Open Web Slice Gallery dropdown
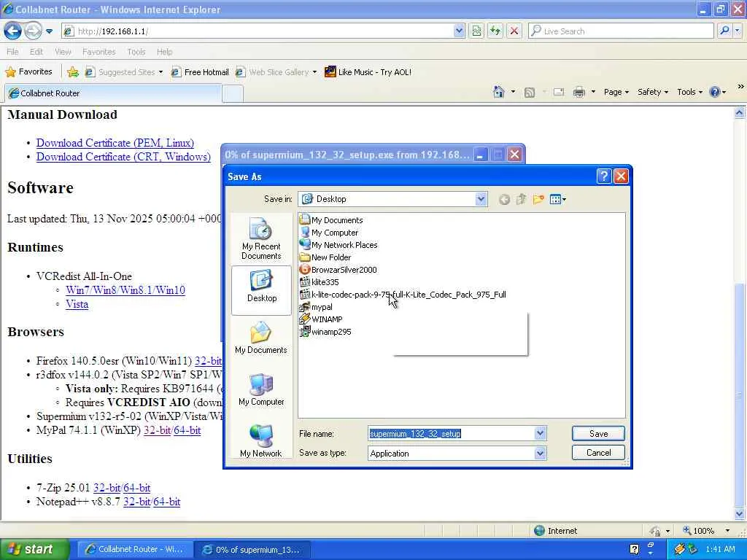 pos(315,72)
